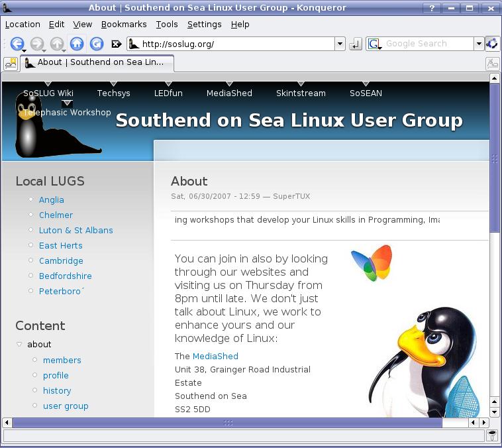This screenshot has width=502, height=448.
Task: Open the Location menu
Action: (23, 25)
